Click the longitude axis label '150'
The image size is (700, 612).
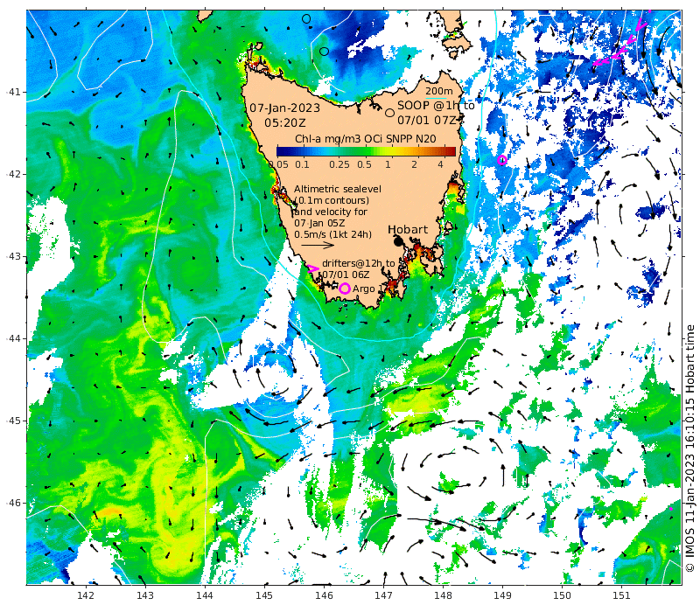point(562,595)
